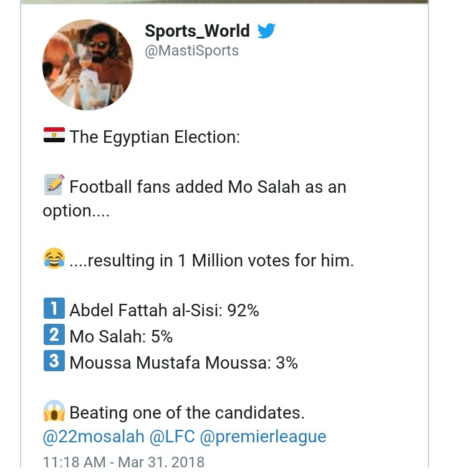The height and width of the screenshot is (476, 449).
Task: Click the line 'Moussa Mustafa Moussa: 3%'
Action: [183, 362]
